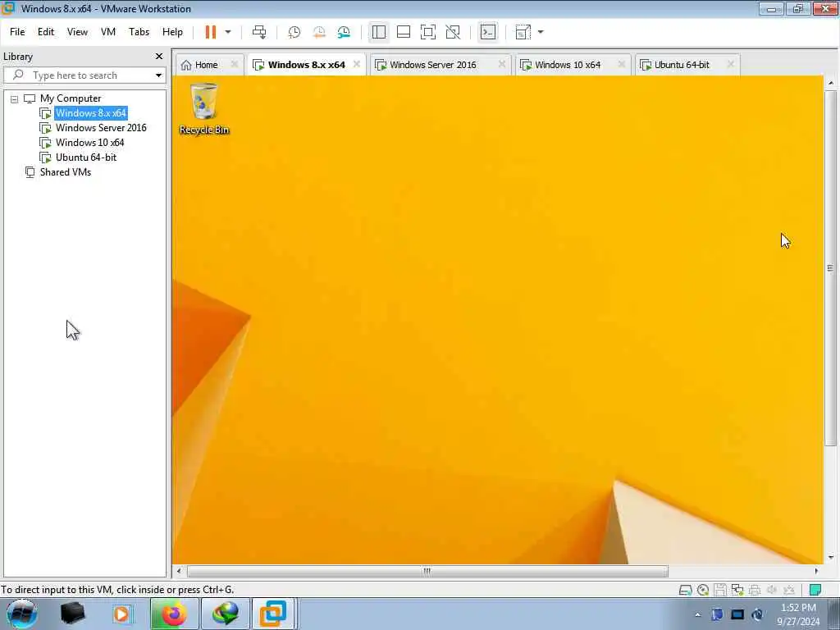Open the media player taskbar icon
This screenshot has width=840, height=630.
click(121, 614)
